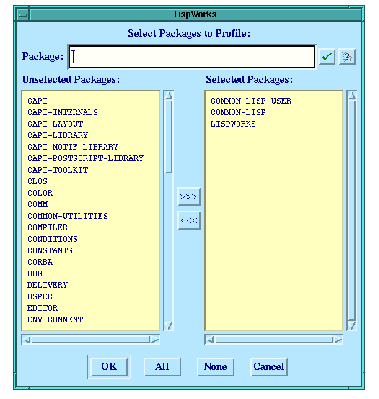Select COMMON-LISP in Selected Packages
This screenshot has height=399, width=379.
(238, 112)
